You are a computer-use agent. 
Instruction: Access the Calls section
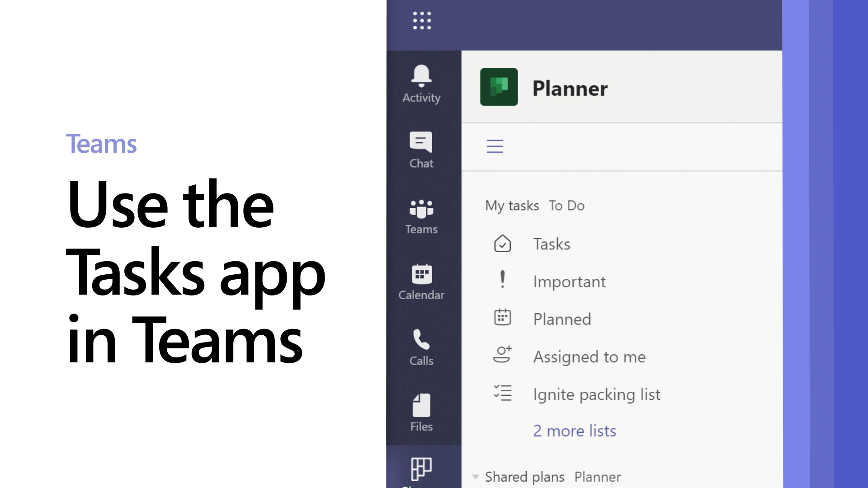(421, 347)
